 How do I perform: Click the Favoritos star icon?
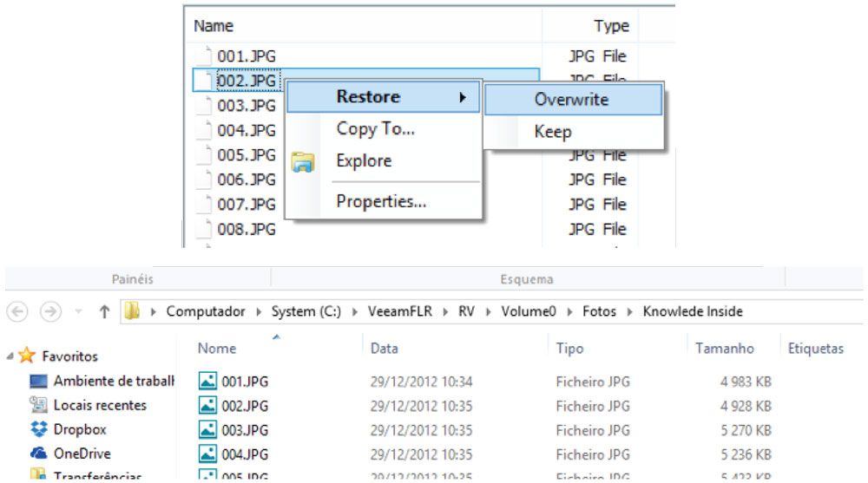[27, 356]
